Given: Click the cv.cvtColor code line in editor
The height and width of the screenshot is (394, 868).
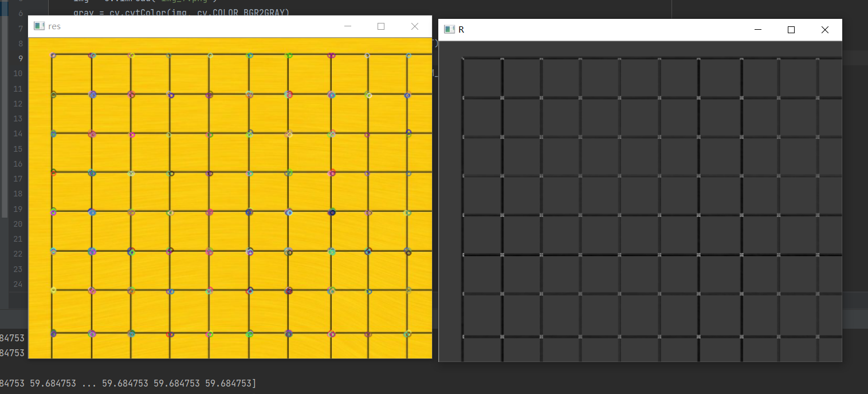Looking at the screenshot, I should point(182,12).
